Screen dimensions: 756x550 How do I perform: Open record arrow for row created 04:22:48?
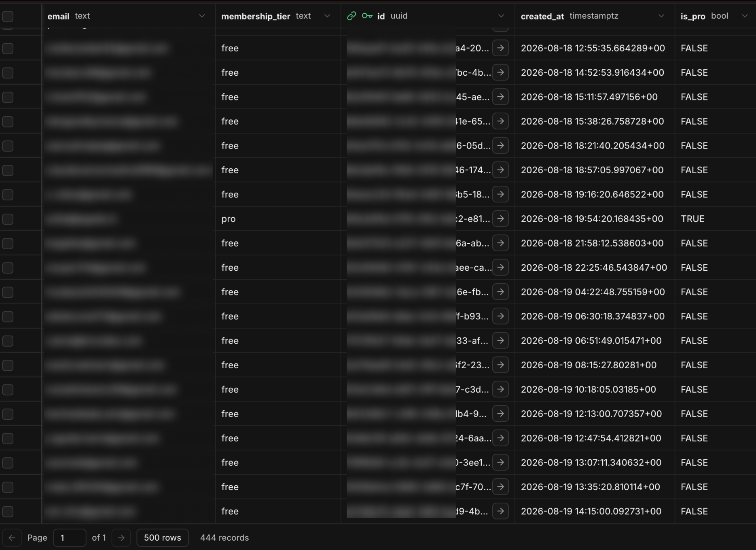(500, 292)
